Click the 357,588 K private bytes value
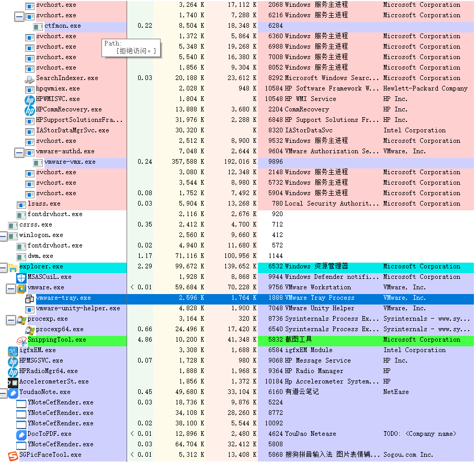 point(188,162)
